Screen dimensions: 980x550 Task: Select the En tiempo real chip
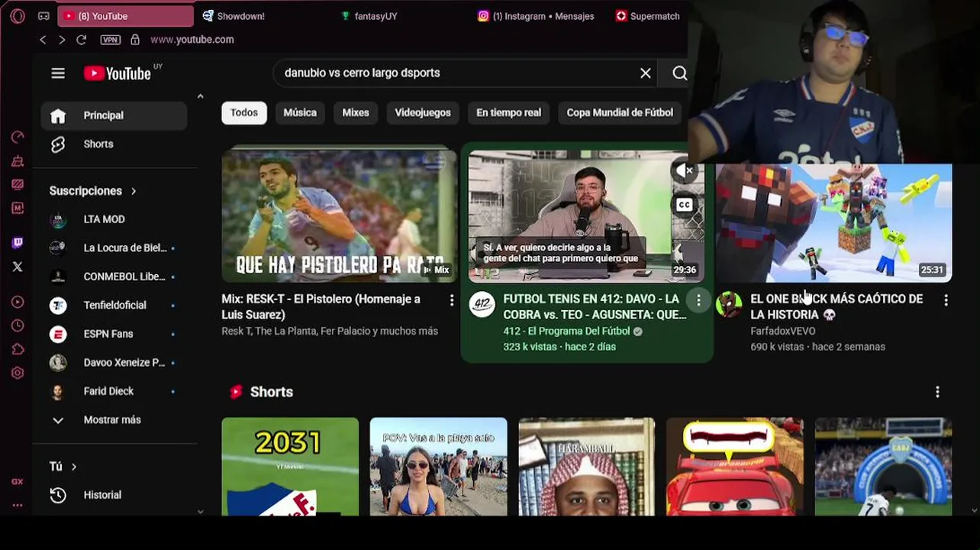[508, 113]
